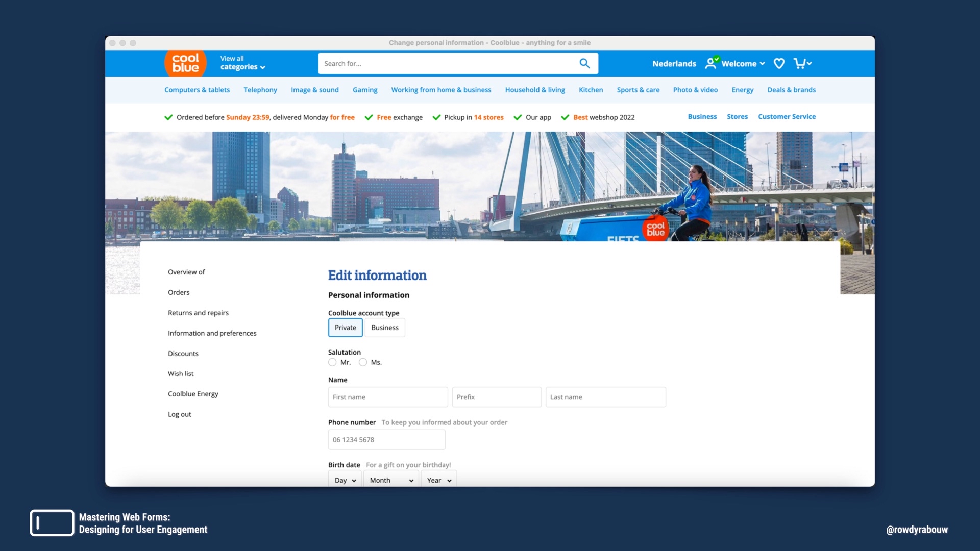The image size is (980, 551).
Task: Click the account profile icon
Action: point(711,63)
